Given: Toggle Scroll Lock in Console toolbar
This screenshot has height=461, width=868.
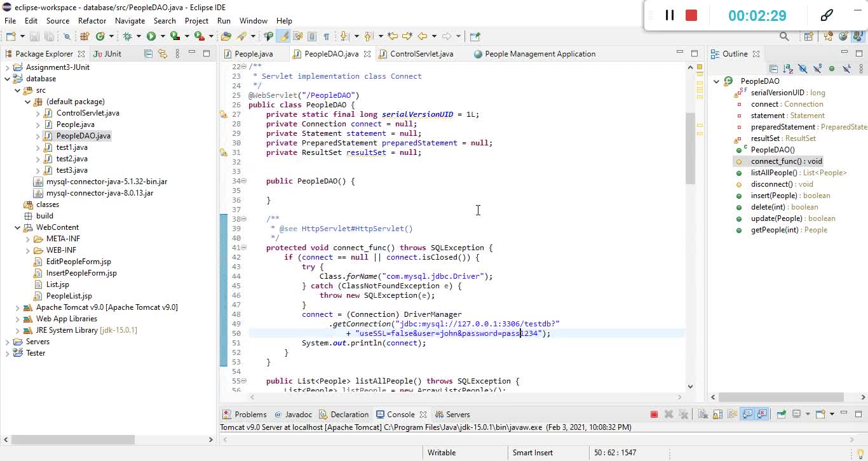Looking at the screenshot, I should click(x=717, y=415).
